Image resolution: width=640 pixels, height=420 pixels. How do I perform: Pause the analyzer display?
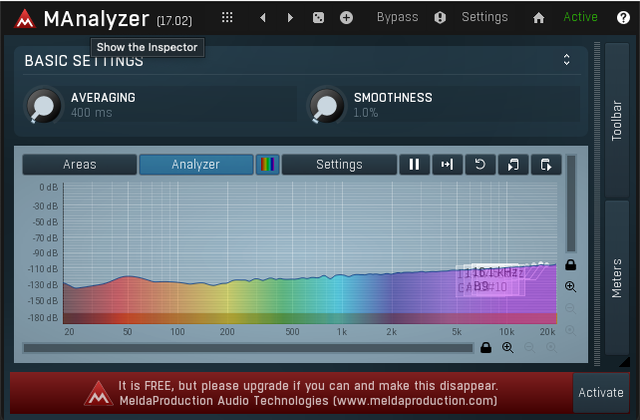[x=414, y=164]
